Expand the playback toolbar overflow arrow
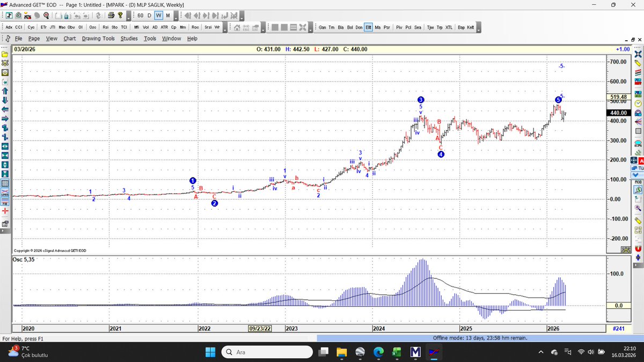Screen dimensions: 644x362 [241, 16]
